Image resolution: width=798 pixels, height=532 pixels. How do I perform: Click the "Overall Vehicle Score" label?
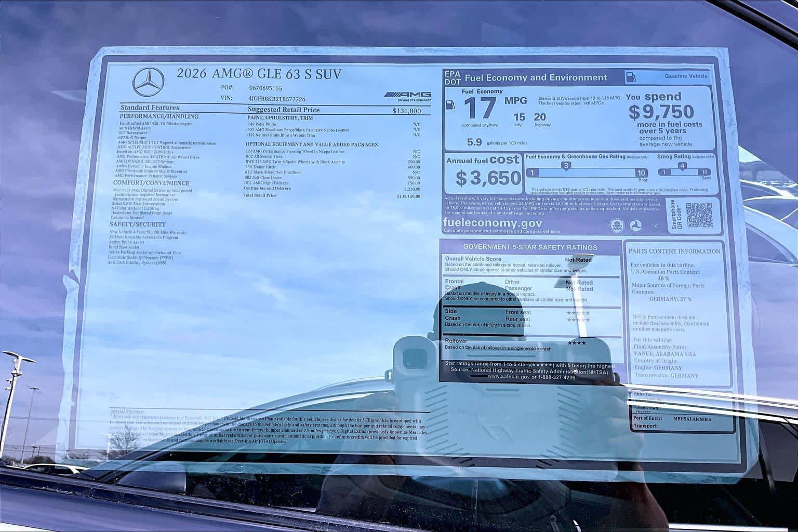pos(473,259)
